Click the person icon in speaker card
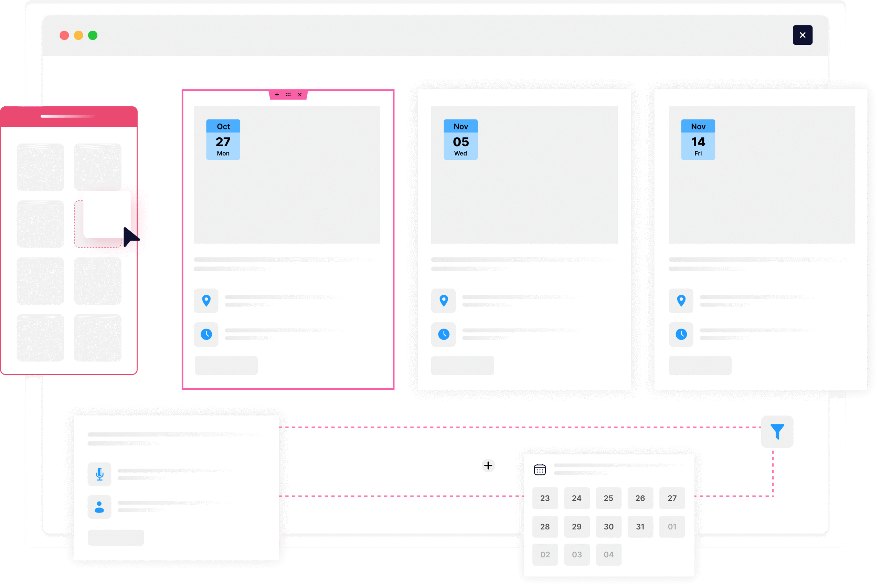Screen dimensions: 881x588 pyautogui.click(x=99, y=507)
